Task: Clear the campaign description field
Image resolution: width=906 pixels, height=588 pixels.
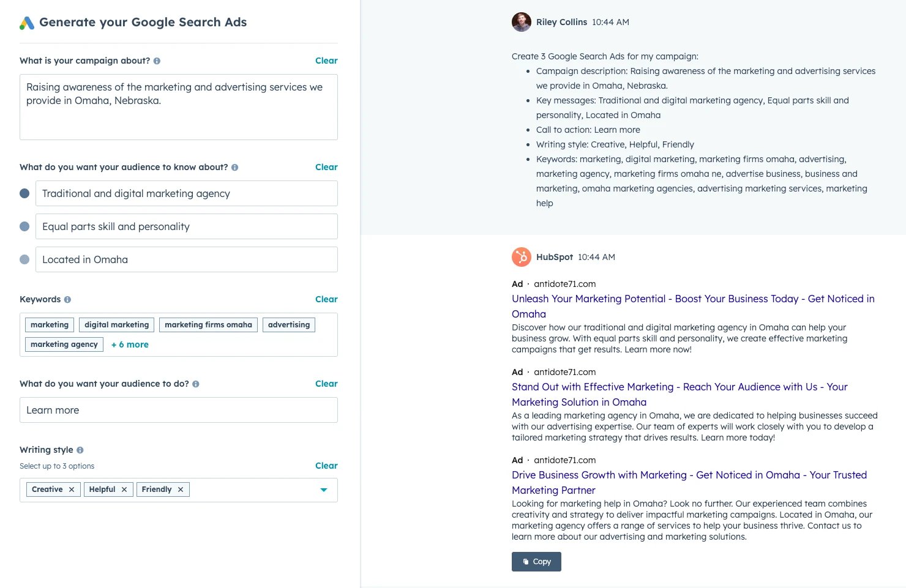Action: pos(326,61)
